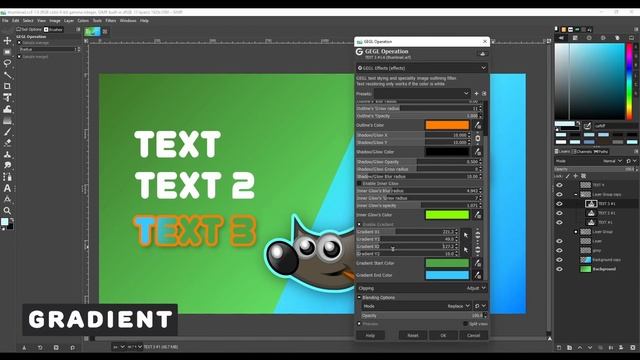The image size is (640, 360).
Task: Select the Rectangle Select tool
Action: pyautogui.click(x=7, y=52)
